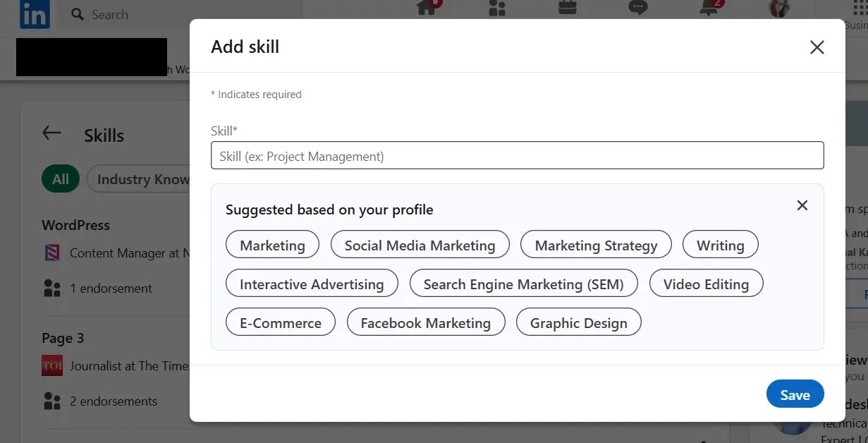Select the Video Editing suggested skill
The width and height of the screenshot is (868, 443).
(706, 284)
